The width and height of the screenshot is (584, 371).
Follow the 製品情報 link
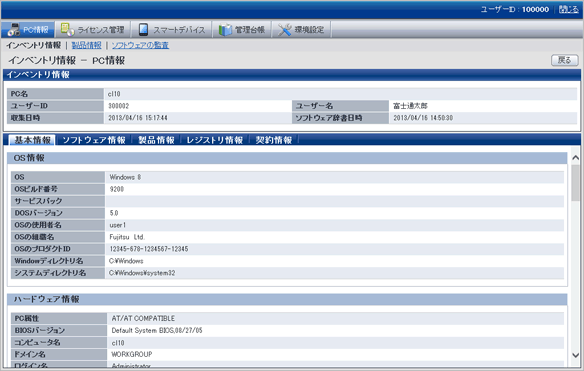(x=86, y=45)
